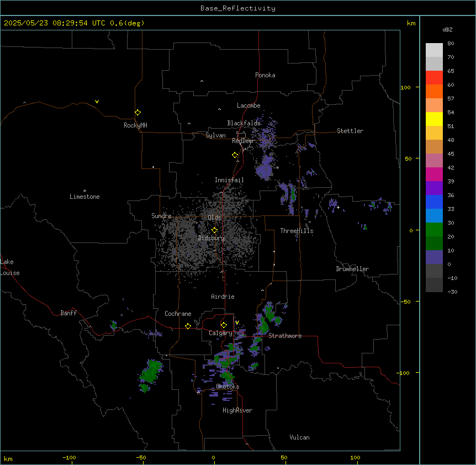
Task: Click the Sundre label
Action: click(161, 216)
